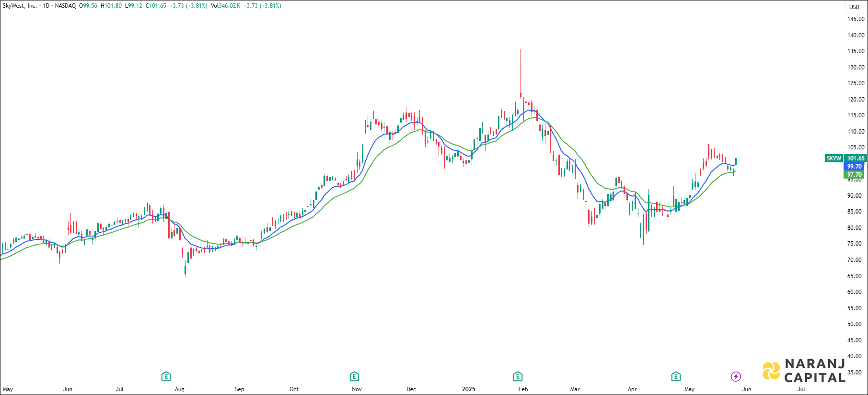Click the NASDAQ exchange label
This screenshot has height=395, width=868.
point(65,6)
